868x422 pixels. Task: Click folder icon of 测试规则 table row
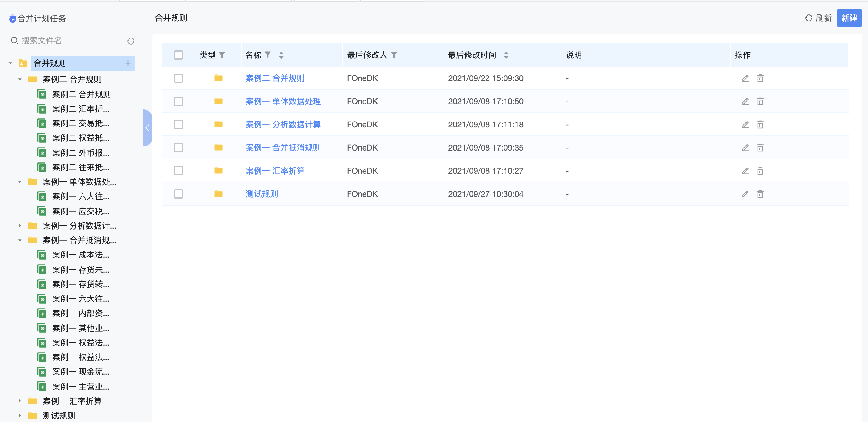click(218, 194)
